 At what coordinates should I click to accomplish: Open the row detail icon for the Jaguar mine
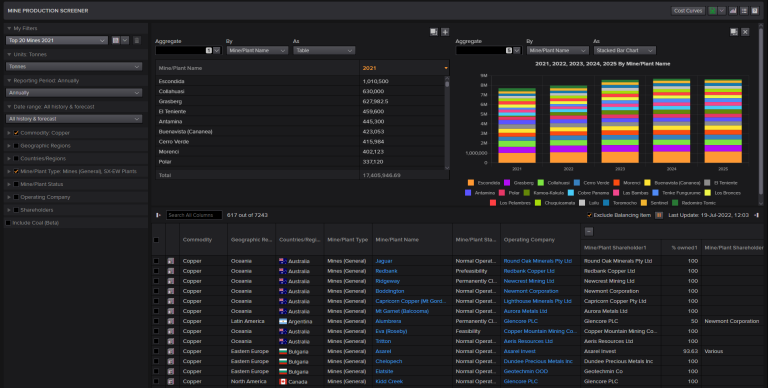pos(170,261)
